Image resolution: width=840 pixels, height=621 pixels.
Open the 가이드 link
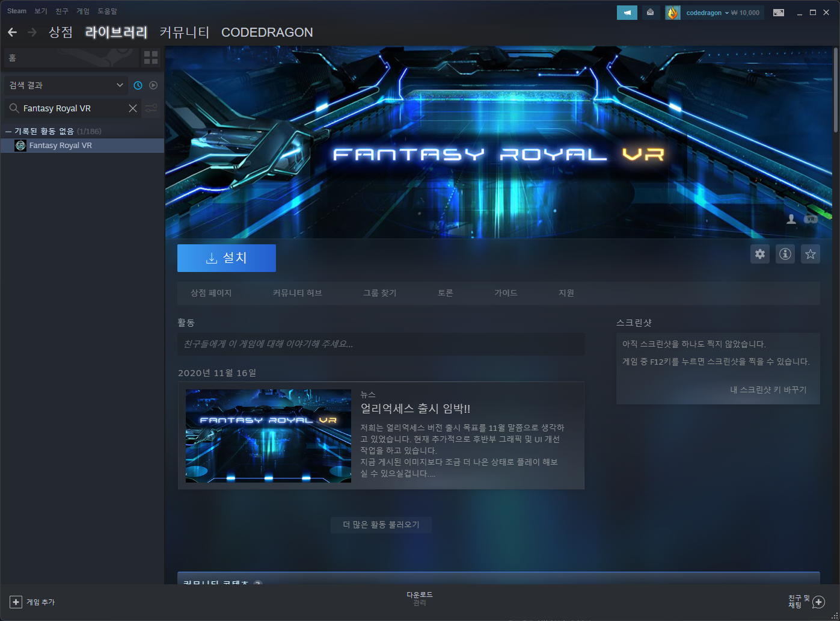tap(506, 293)
